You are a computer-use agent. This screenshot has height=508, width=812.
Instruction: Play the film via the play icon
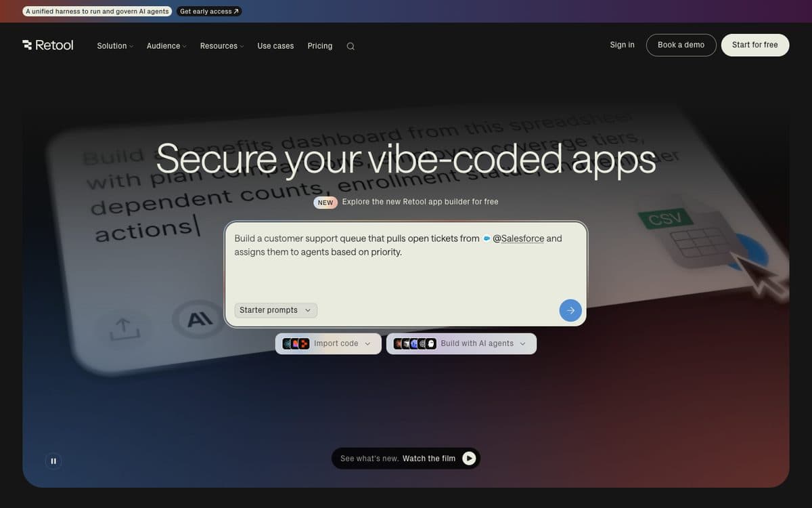pyautogui.click(x=469, y=459)
